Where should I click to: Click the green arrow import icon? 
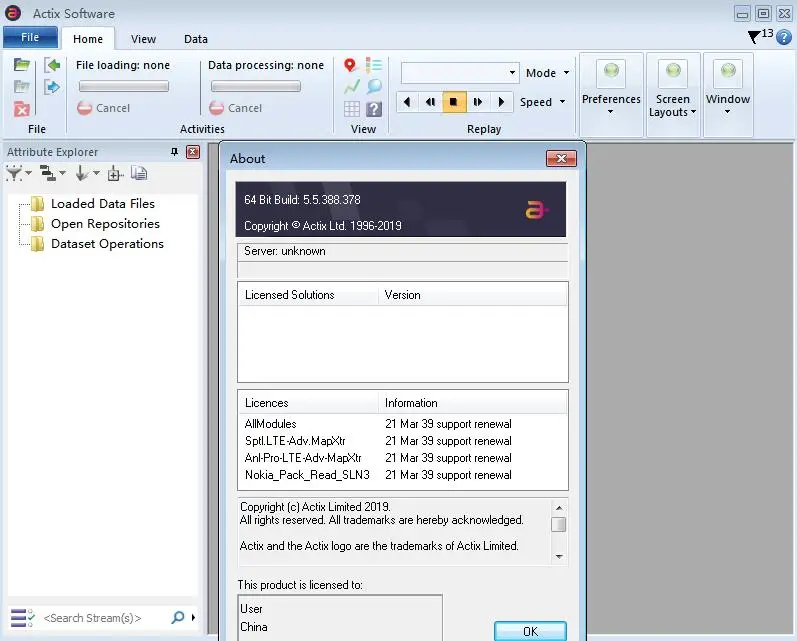52,65
